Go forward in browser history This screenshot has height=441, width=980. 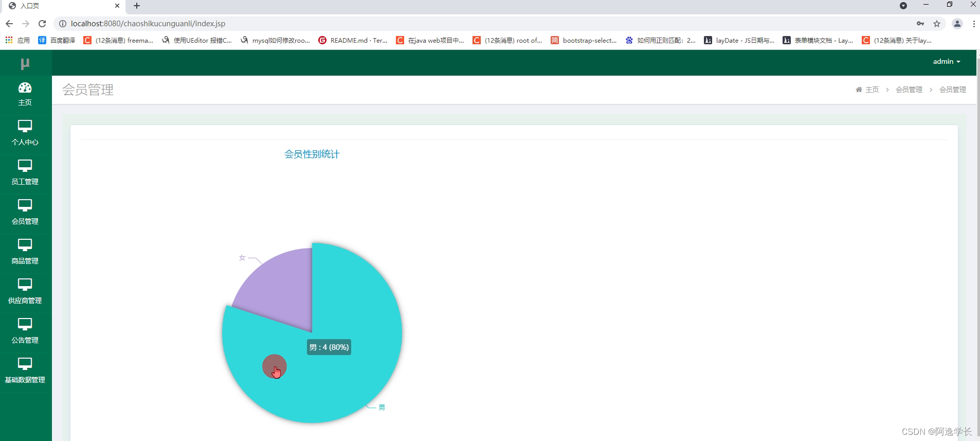click(x=26, y=24)
